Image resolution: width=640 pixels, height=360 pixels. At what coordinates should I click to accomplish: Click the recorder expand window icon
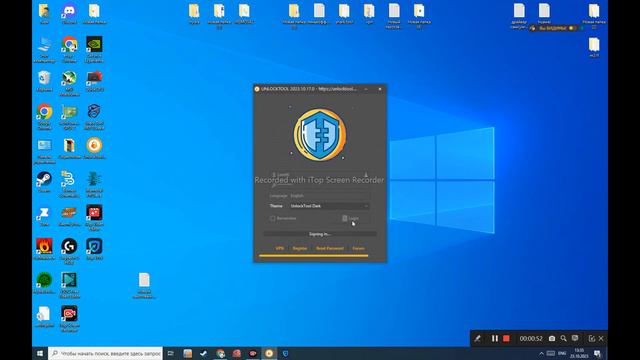click(x=591, y=338)
